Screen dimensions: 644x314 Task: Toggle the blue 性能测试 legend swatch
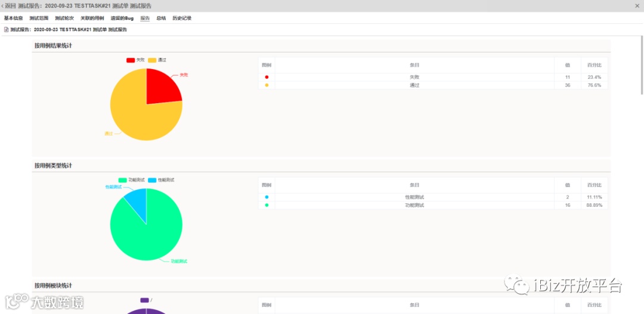point(153,180)
